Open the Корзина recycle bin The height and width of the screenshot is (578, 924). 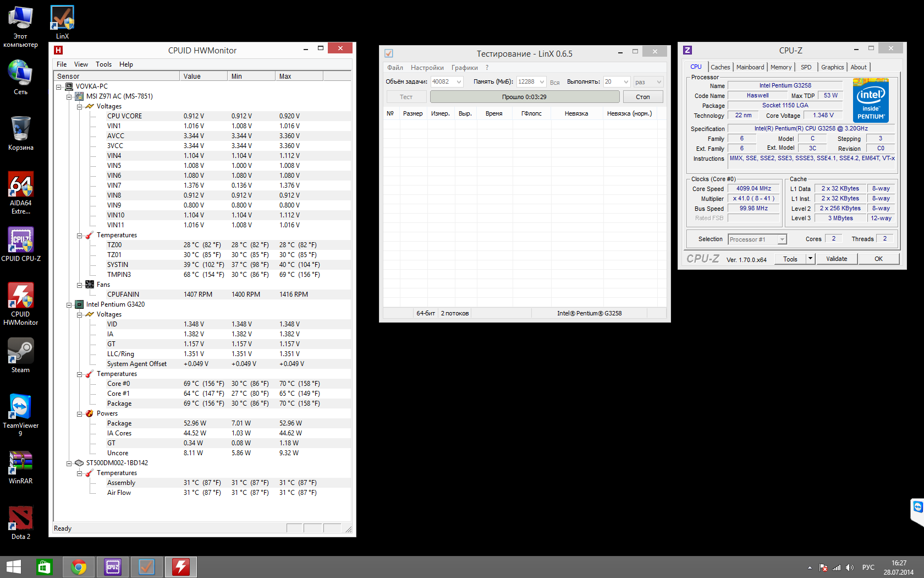[20, 133]
